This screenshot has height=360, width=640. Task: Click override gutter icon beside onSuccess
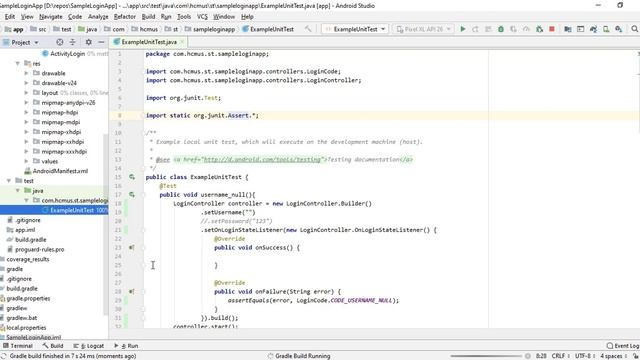point(132,247)
